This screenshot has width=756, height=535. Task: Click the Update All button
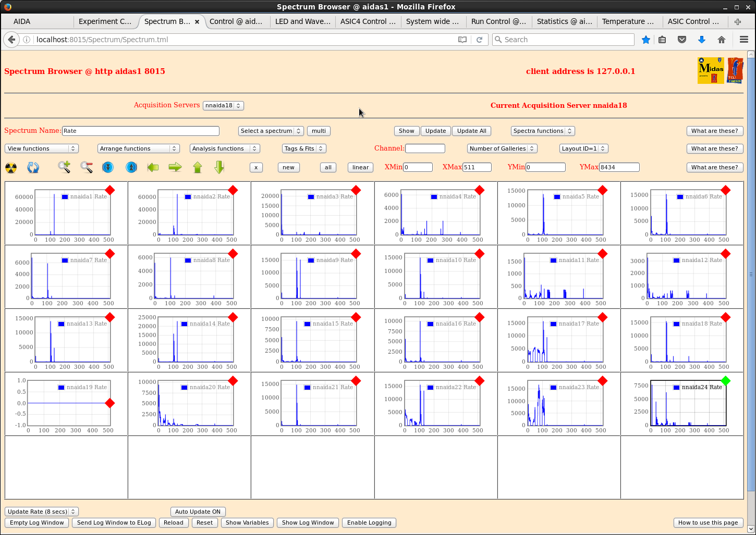click(472, 131)
